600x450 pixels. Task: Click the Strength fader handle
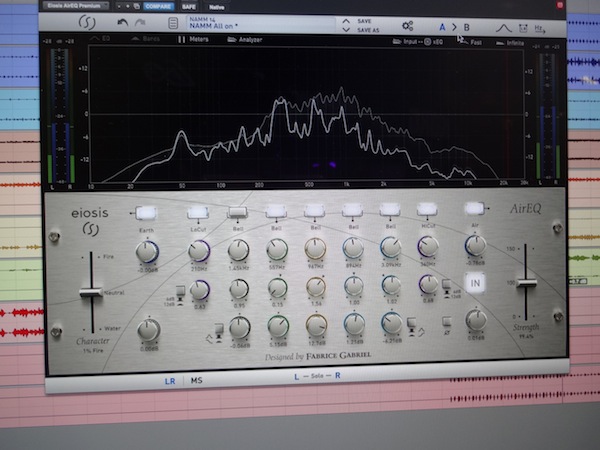[x=527, y=283]
